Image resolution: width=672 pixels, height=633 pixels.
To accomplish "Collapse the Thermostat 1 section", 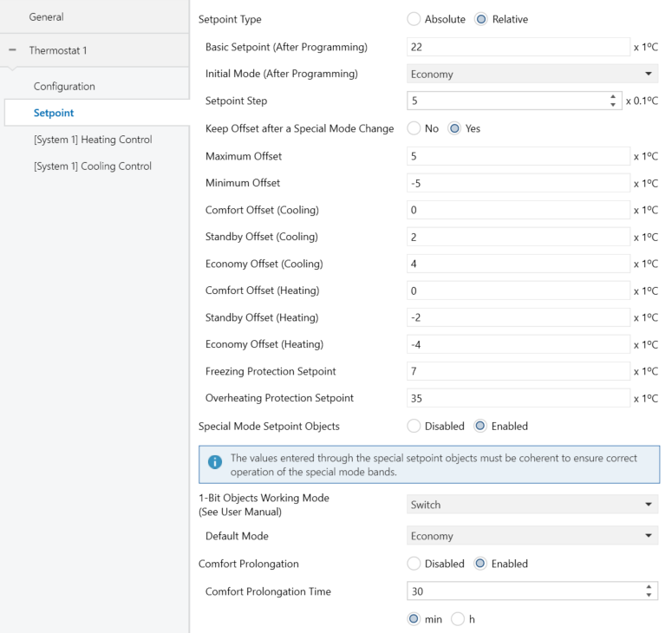I will pyautogui.click(x=12, y=50).
